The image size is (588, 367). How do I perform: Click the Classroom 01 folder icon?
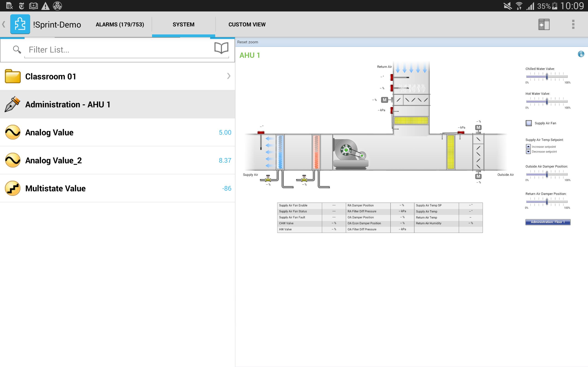coord(12,76)
